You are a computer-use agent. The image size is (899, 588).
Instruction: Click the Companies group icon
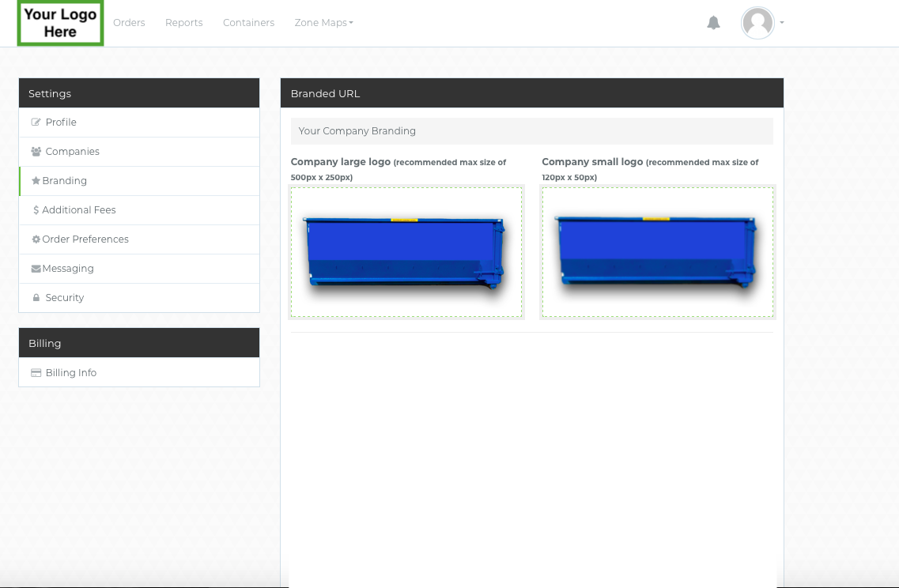point(36,151)
